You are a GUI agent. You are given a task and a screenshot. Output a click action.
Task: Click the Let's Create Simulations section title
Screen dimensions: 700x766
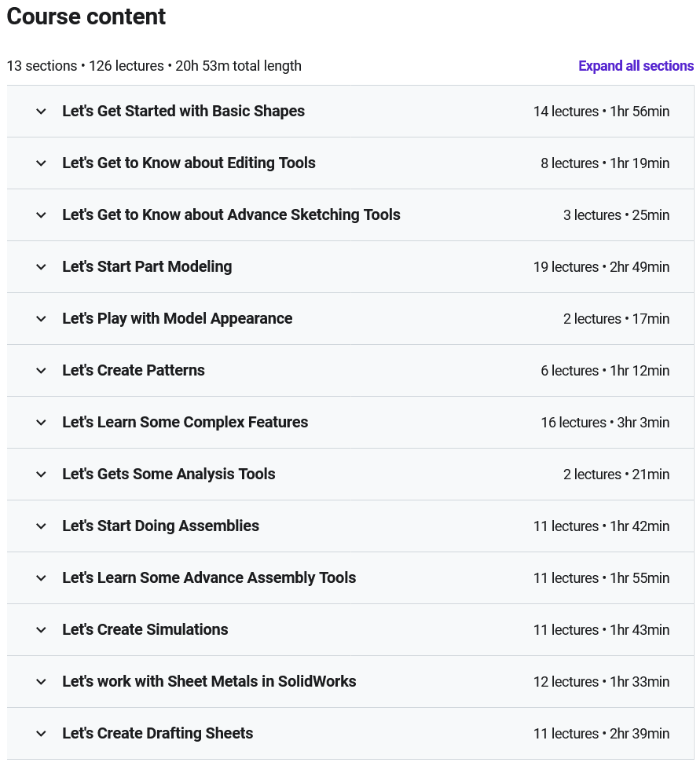pos(145,630)
